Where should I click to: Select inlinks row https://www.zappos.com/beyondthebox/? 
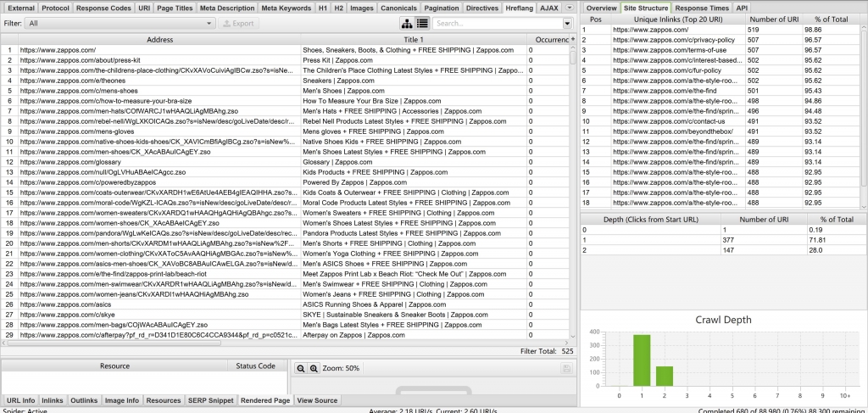721,131
